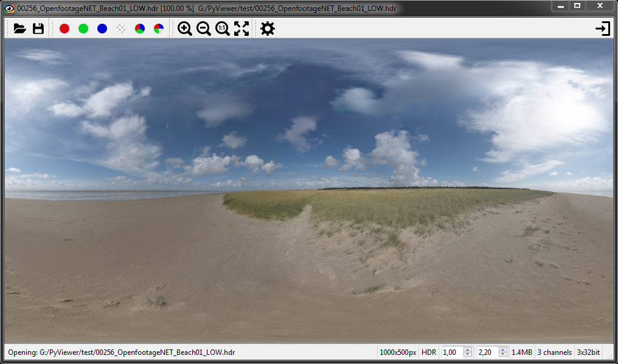Screen dimensions: 618x364
Task: Open settings with the gear icon
Action: (268, 29)
